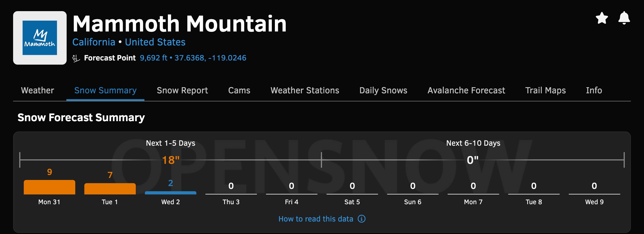View the Avalanche Forecast tab
The image size is (644, 234).
point(466,90)
